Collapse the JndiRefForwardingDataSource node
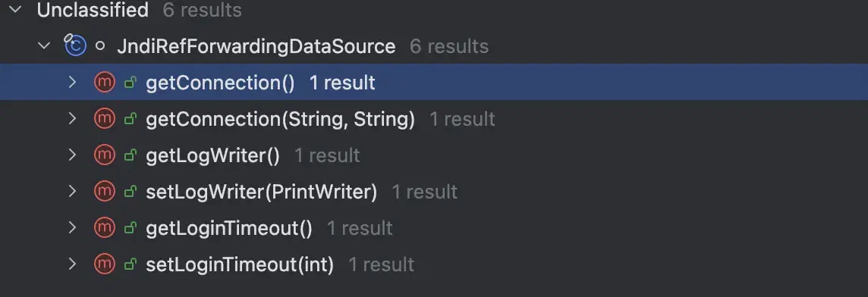868x297 pixels. pyautogui.click(x=44, y=46)
